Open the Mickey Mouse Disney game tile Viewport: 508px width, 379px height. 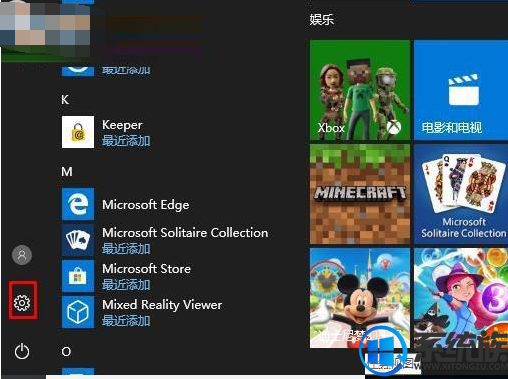[360, 298]
